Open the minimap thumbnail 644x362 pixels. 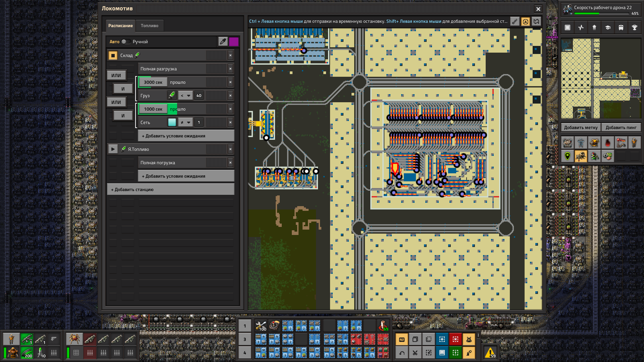(601, 78)
